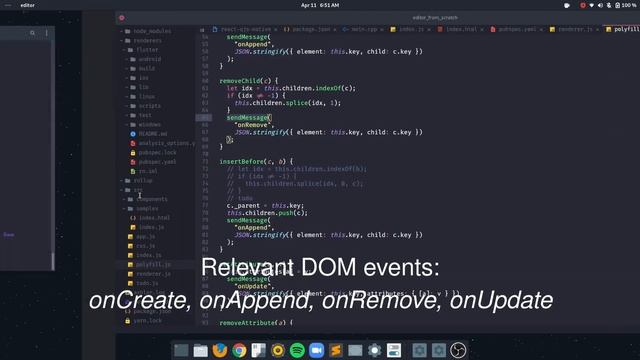Image resolution: width=640 pixels, height=360 pixels.
Task: Open the kebab menu in left window
Action: point(47,33)
